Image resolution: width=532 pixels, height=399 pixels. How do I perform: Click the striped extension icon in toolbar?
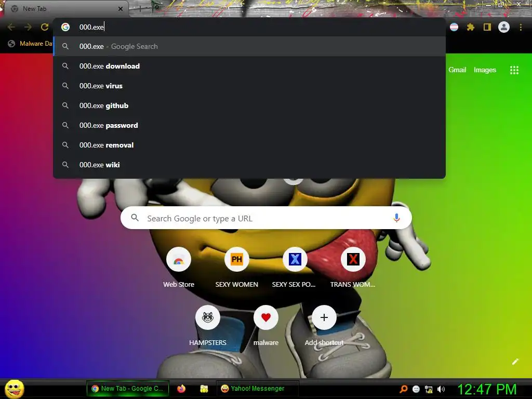[454, 27]
